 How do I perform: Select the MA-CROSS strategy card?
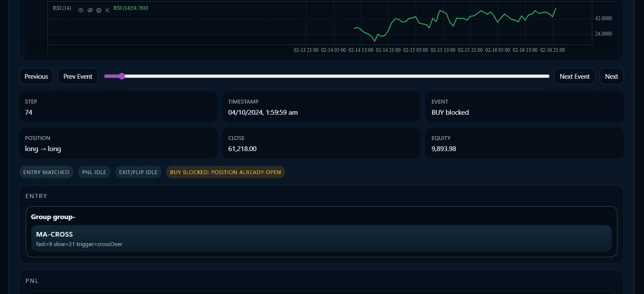click(321, 238)
